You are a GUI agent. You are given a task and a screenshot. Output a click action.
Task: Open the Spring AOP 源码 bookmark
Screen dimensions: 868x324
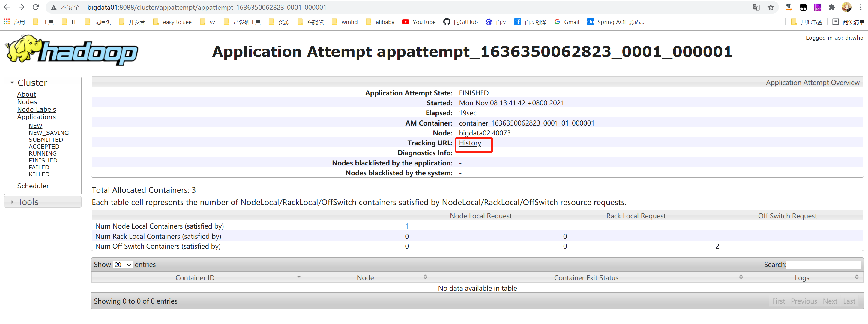click(615, 22)
